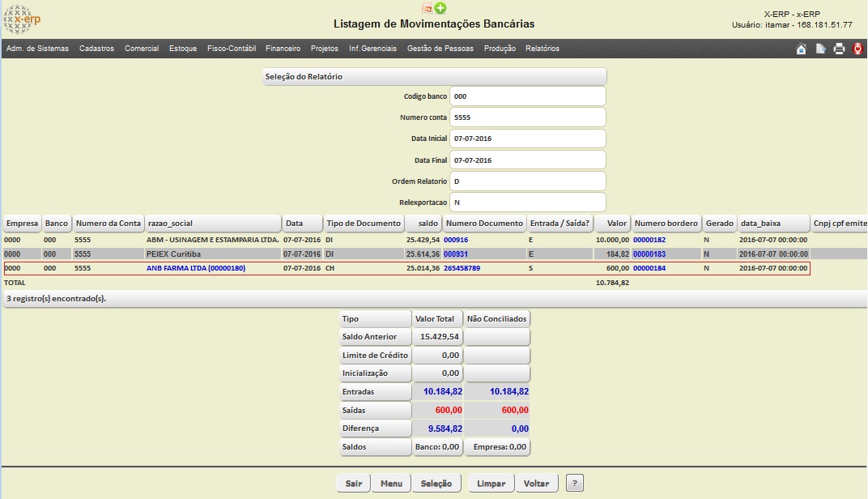The image size is (868, 499).
Task: Sort by Gerado column header
Action: [x=720, y=224]
